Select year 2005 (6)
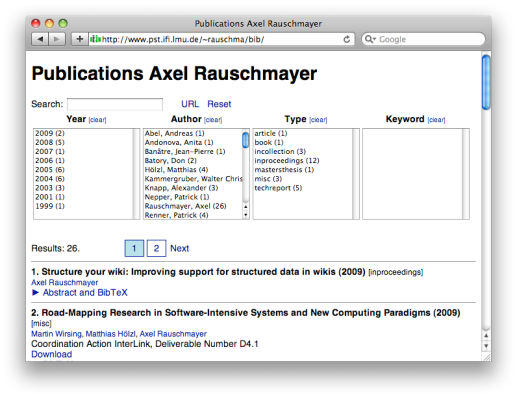The width and height of the screenshot is (517, 397). [x=50, y=170]
